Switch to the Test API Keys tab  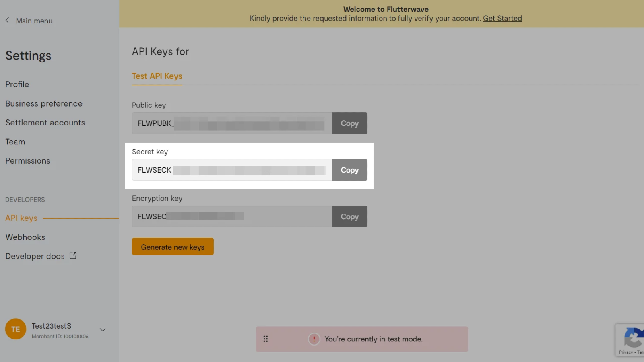(x=157, y=76)
